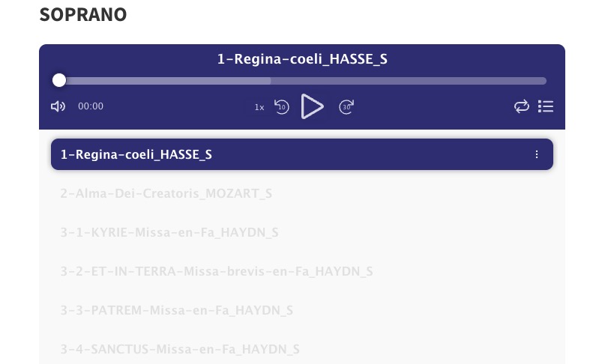Rewind 10 seconds with the back icon
The height and width of the screenshot is (364, 608).
coord(282,106)
